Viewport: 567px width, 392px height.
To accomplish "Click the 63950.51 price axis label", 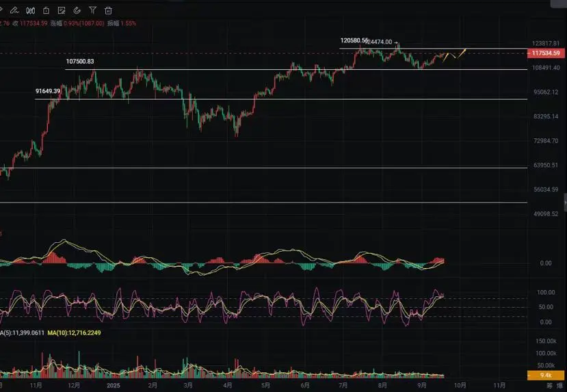I will (x=546, y=166).
